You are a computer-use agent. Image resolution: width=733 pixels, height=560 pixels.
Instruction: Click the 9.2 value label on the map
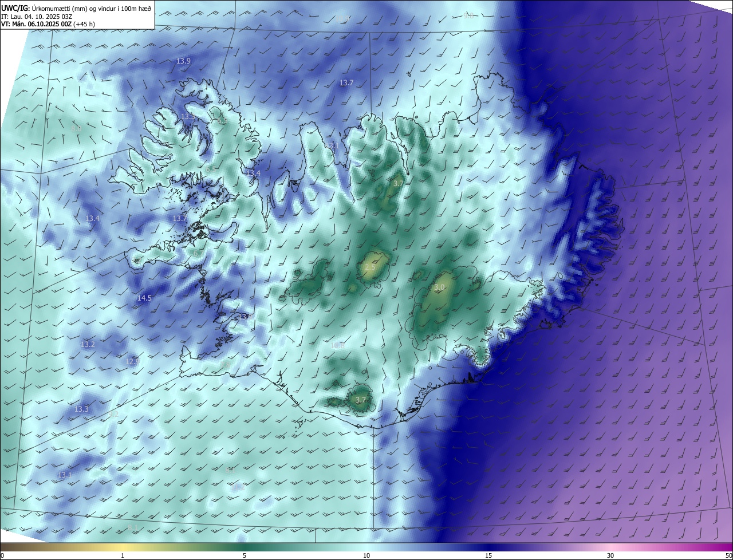(x=113, y=413)
